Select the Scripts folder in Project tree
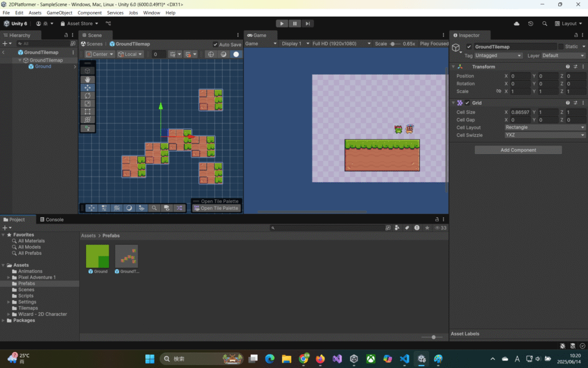588x368 pixels. [26, 296]
